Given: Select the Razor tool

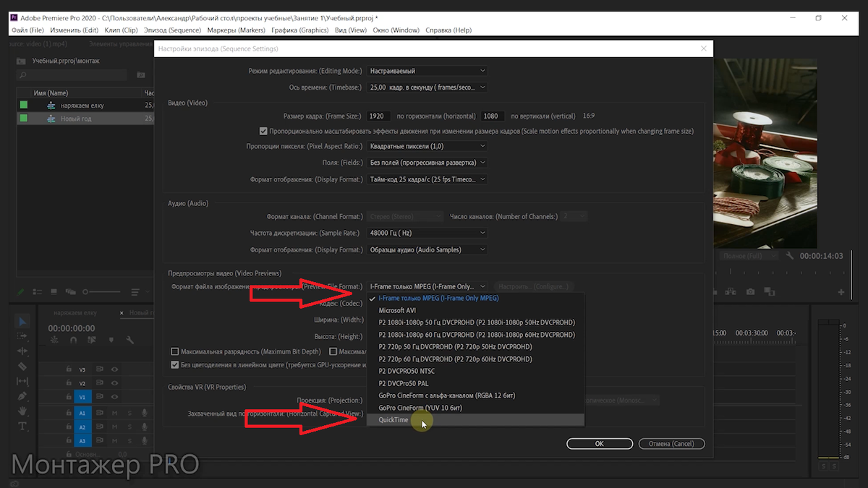Looking at the screenshot, I should point(22,366).
